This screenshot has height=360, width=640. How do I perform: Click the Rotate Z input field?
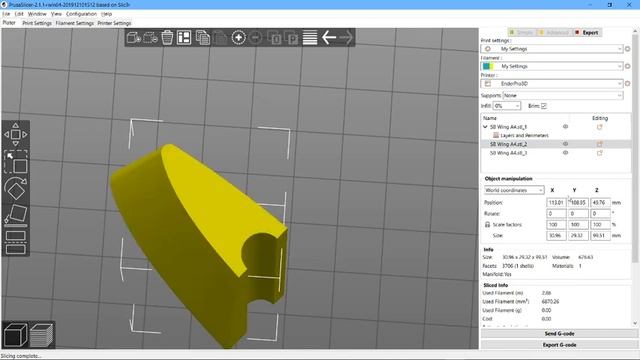(600, 213)
